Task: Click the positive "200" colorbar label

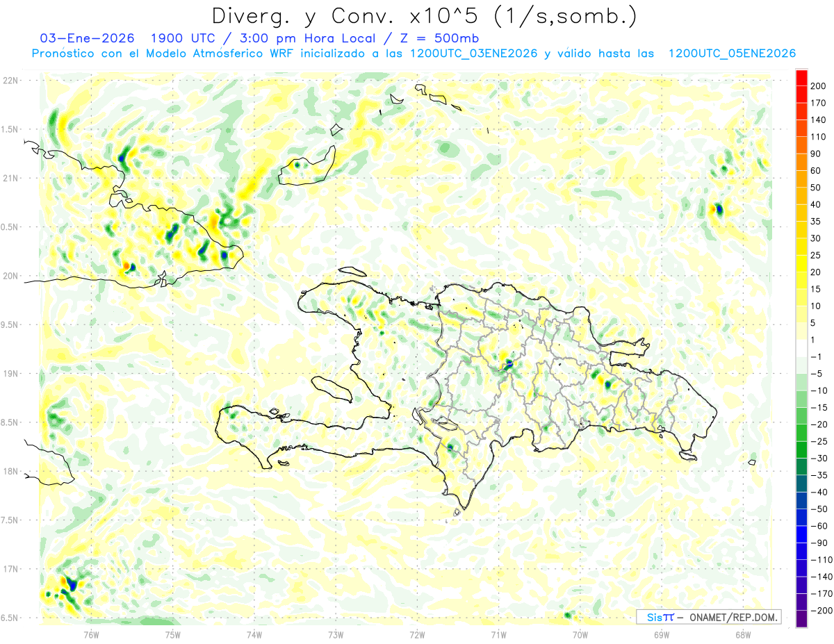Action: pyautogui.click(x=818, y=86)
